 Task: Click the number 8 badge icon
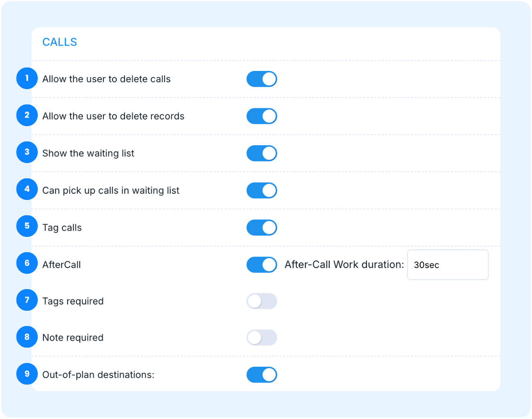point(27,337)
